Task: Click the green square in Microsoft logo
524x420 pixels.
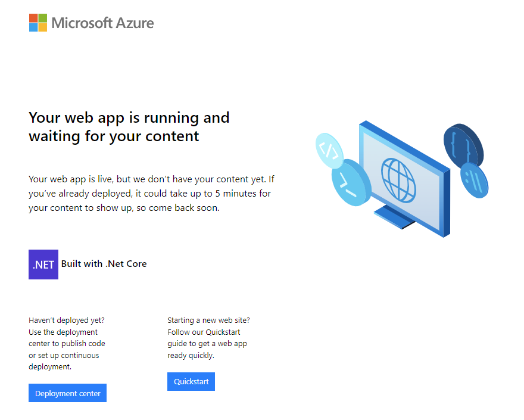Action: click(x=43, y=18)
